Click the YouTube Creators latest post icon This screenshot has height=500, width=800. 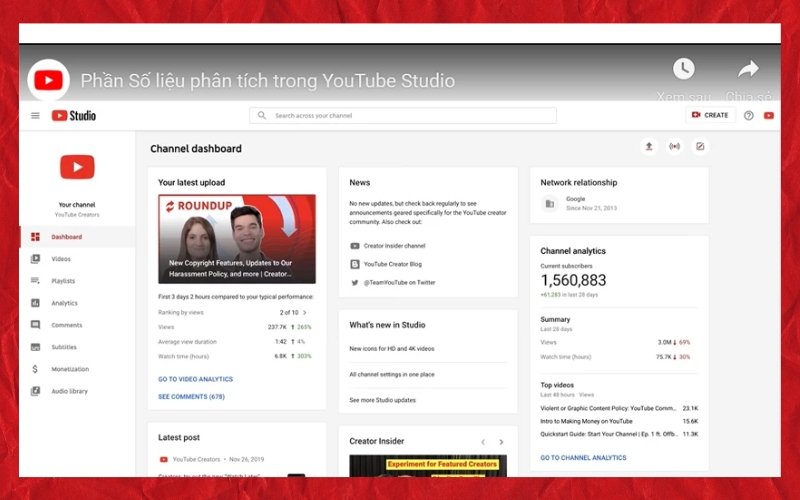pos(164,459)
